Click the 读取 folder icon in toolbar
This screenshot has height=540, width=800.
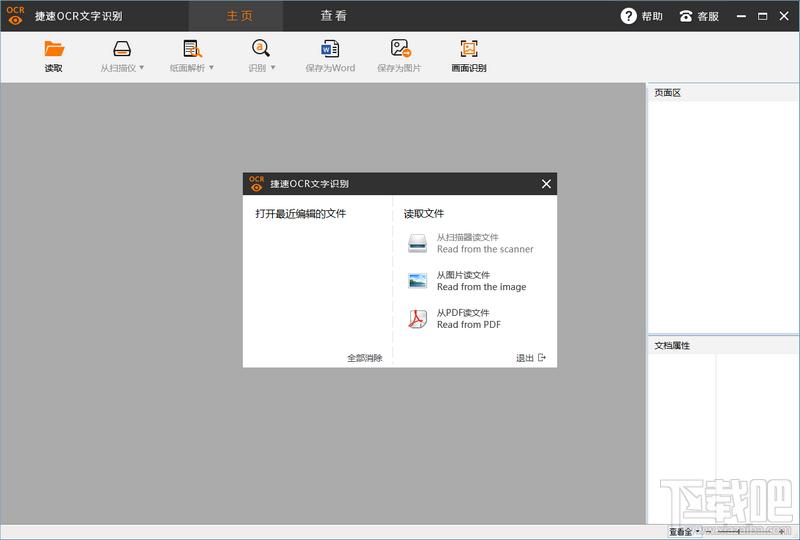[54, 49]
